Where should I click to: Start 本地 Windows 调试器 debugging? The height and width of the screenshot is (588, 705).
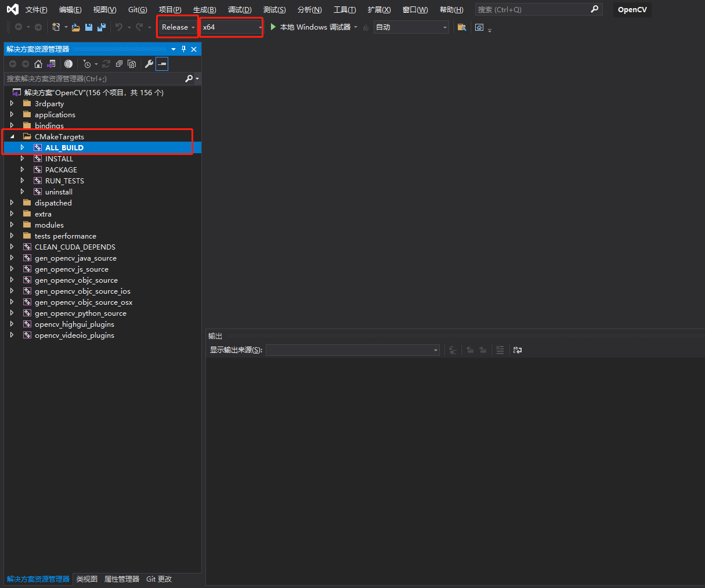pos(311,27)
